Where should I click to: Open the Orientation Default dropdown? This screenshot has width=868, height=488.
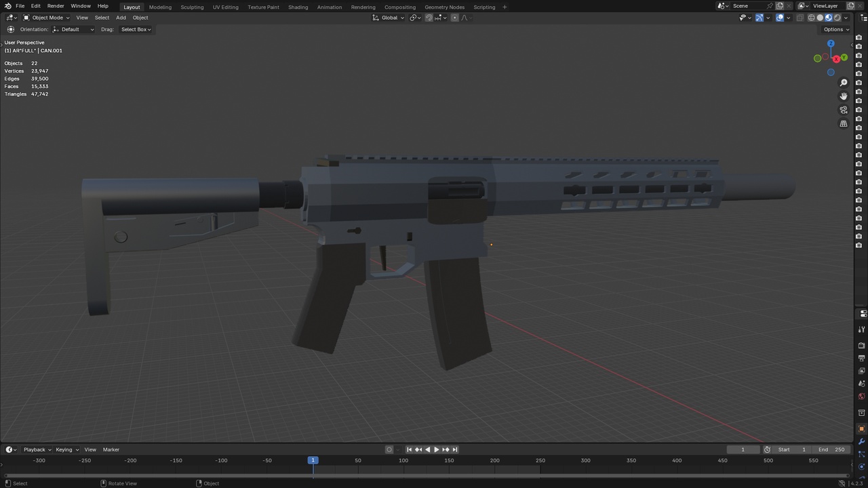pyautogui.click(x=73, y=29)
